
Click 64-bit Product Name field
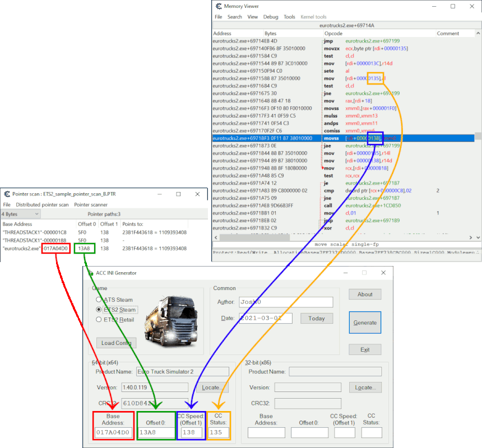coord(183,371)
